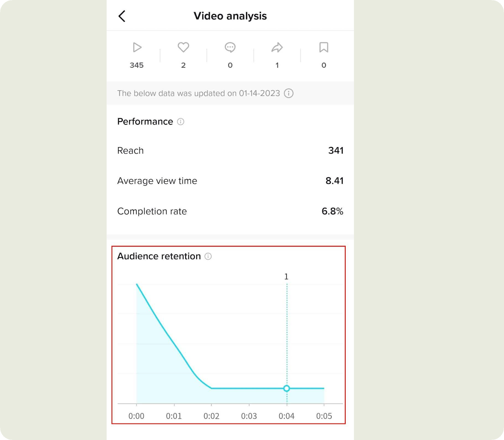Select the Audience retention heading

tap(159, 256)
